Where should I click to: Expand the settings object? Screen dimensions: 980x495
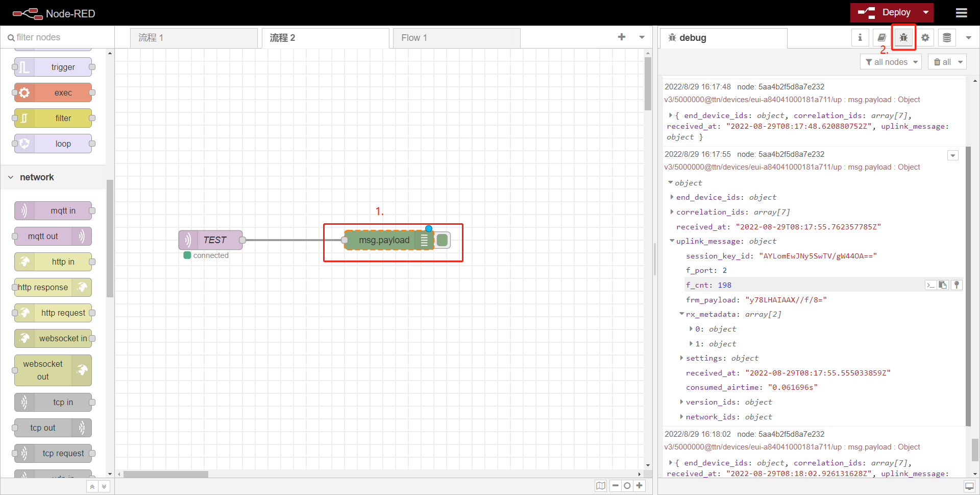click(681, 358)
